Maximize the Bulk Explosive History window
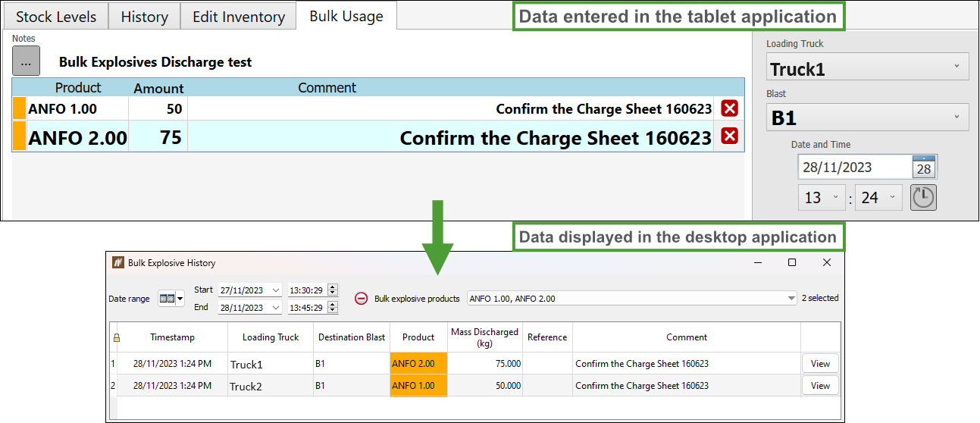The image size is (980, 423). [x=792, y=262]
